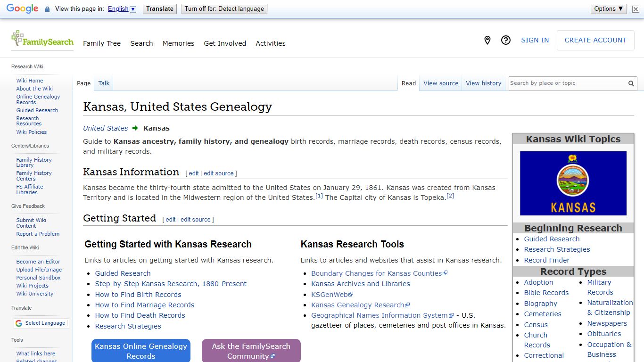Open the View history tab
Image resolution: width=644 pixels, height=362 pixels.
click(484, 83)
